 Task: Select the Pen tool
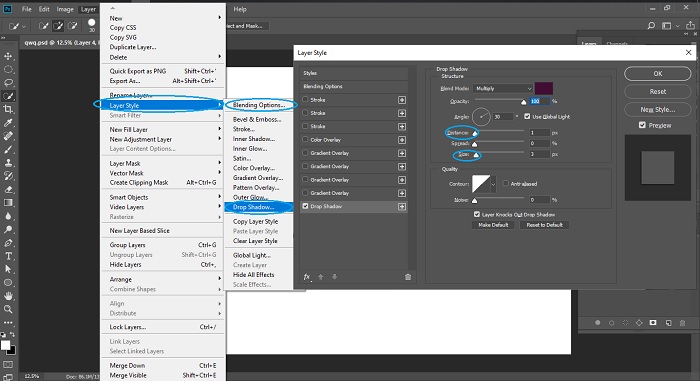click(x=8, y=243)
